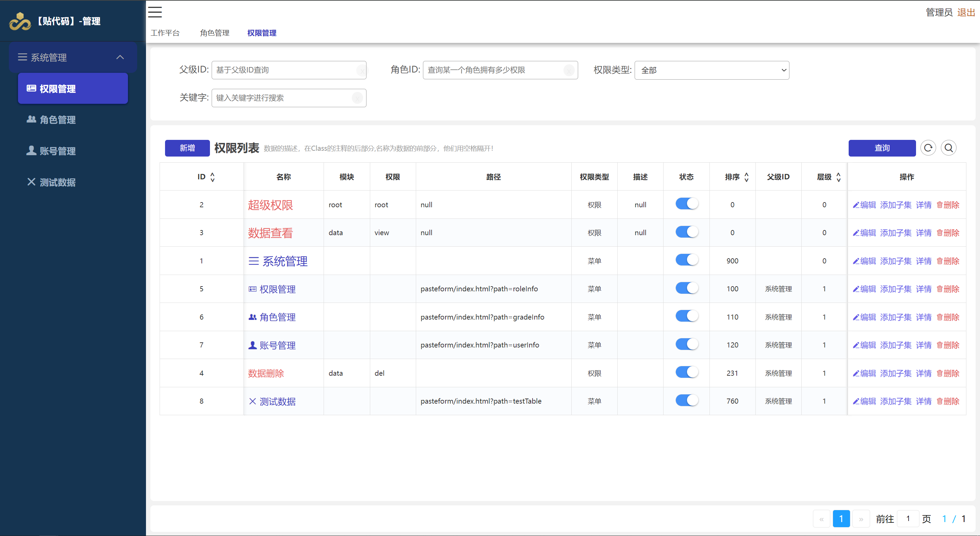Open 账号管理 in the sidebar
The image size is (980, 536).
[x=58, y=151]
